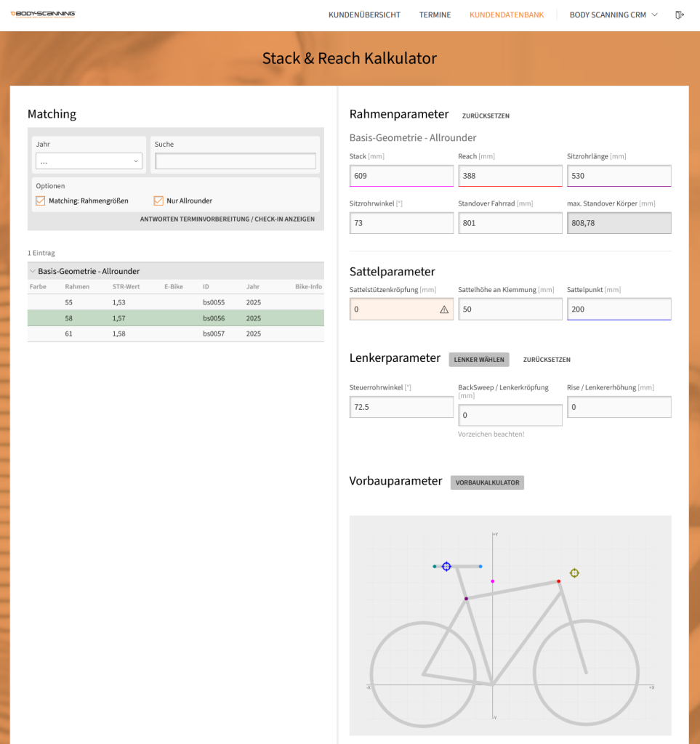This screenshot has height=744, width=700.
Task: Click the Body-Scanning logo
Action: point(43,14)
